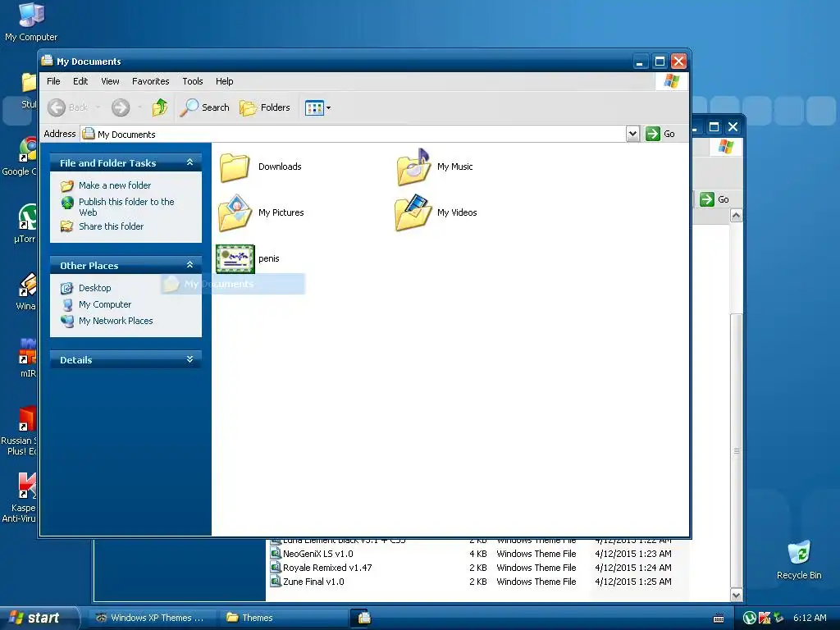Screen dimensions: 840x630
Task: Open My Computer from Other Places
Action: (x=105, y=305)
